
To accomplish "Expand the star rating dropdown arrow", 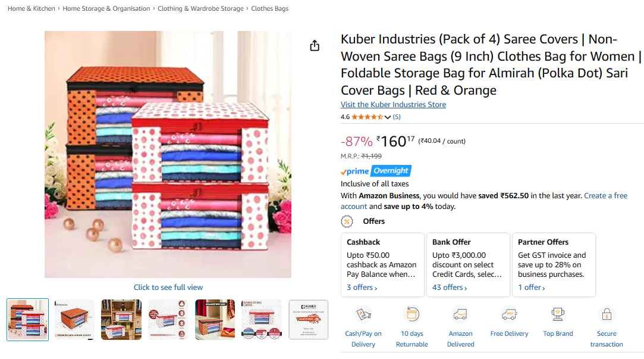I will pyautogui.click(x=388, y=117).
